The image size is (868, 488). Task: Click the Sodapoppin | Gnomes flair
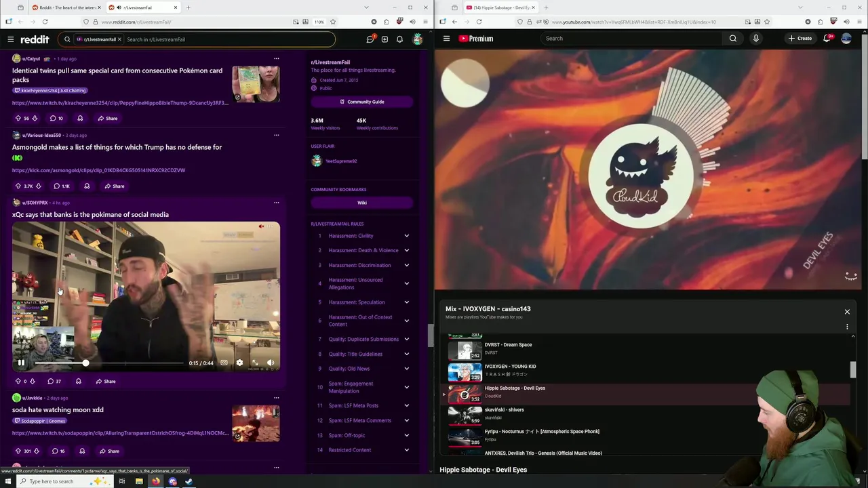click(x=40, y=421)
